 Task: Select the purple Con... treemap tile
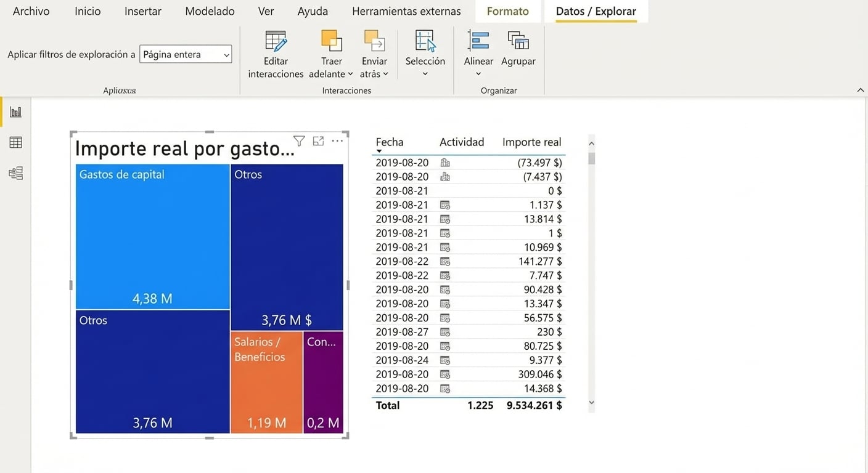coord(324,382)
